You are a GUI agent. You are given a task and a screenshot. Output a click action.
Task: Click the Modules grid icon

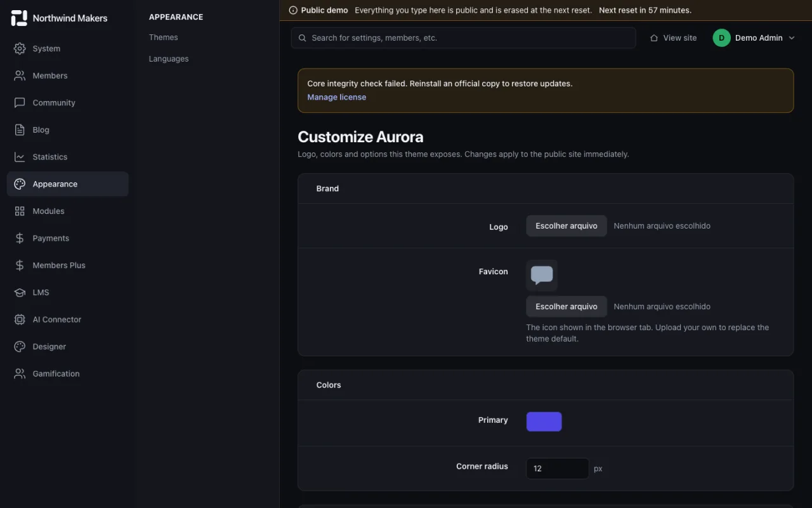(x=20, y=211)
